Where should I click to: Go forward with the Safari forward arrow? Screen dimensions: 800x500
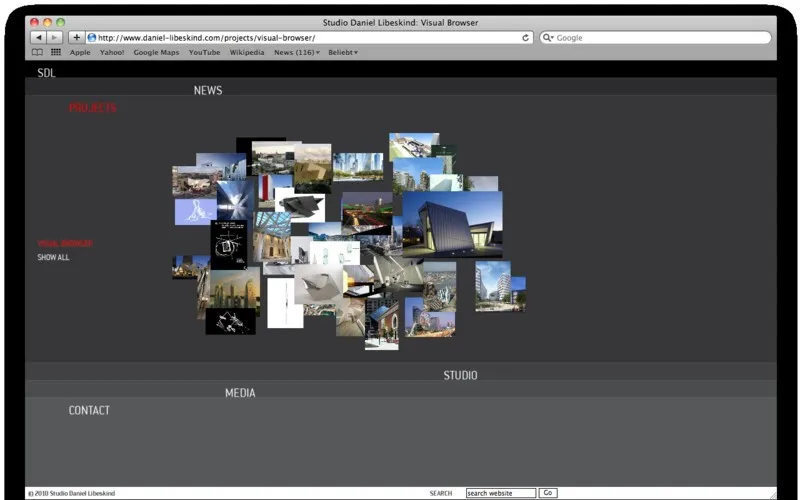[x=54, y=37]
